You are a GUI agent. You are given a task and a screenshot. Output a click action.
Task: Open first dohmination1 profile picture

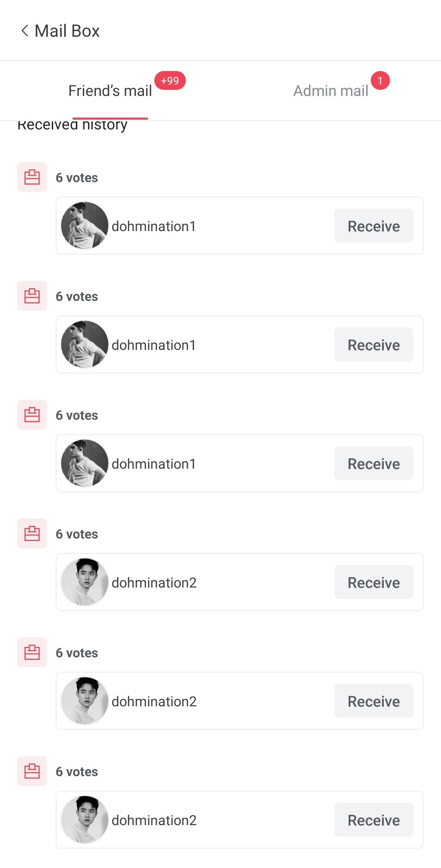[85, 226]
